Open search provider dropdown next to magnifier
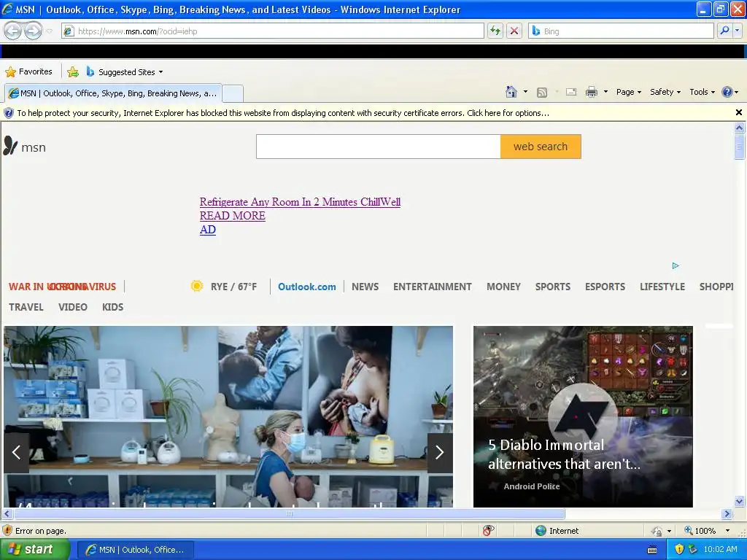 (x=738, y=31)
